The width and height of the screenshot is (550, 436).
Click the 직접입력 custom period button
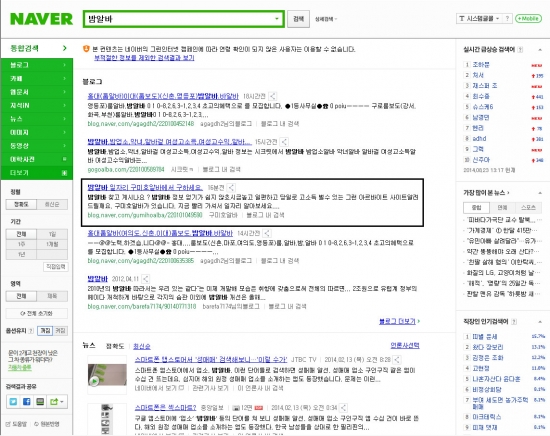click(x=56, y=267)
